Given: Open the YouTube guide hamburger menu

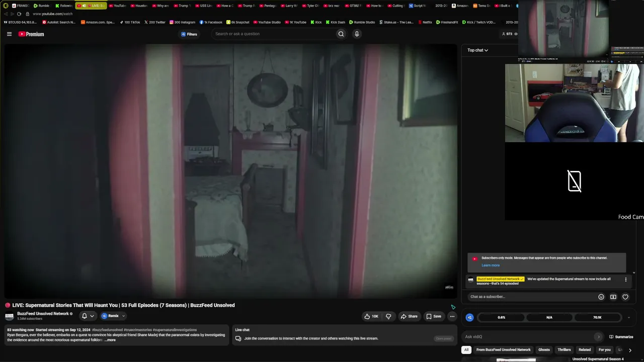Looking at the screenshot, I should (x=9, y=34).
